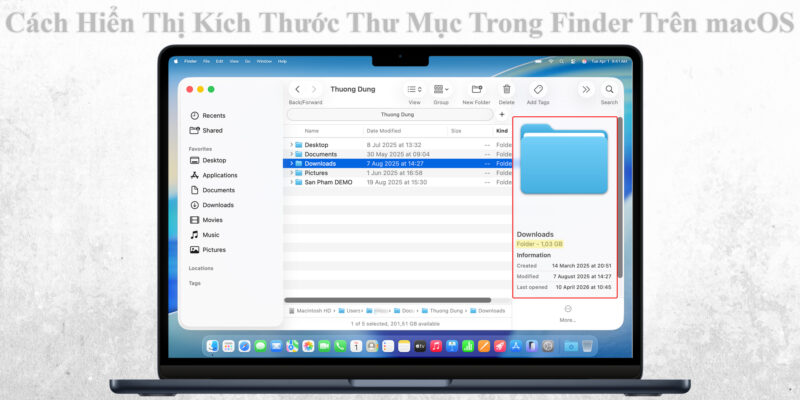Open the Group dropdown in the toolbar
Image resolution: width=800 pixels, height=400 pixels.
click(441, 89)
